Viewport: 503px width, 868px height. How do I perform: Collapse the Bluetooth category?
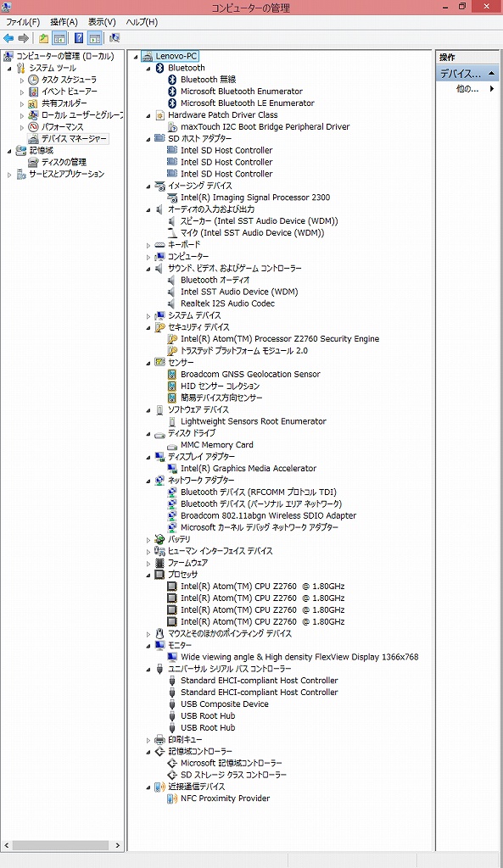tap(148, 69)
